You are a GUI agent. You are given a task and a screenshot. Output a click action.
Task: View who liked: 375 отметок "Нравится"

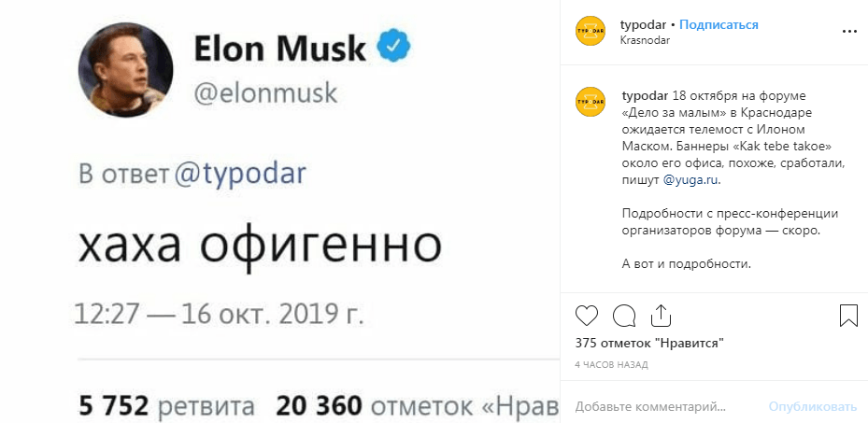pyautogui.click(x=650, y=343)
